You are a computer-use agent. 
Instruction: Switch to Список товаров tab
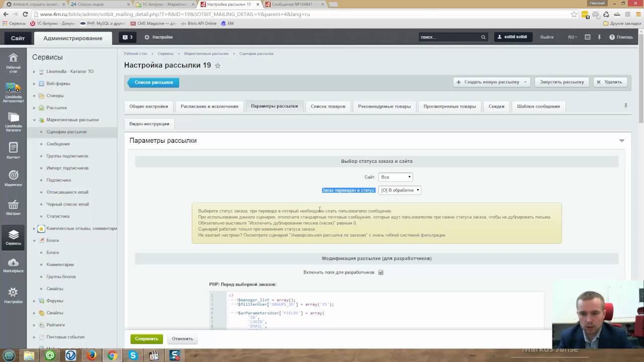[x=328, y=106]
